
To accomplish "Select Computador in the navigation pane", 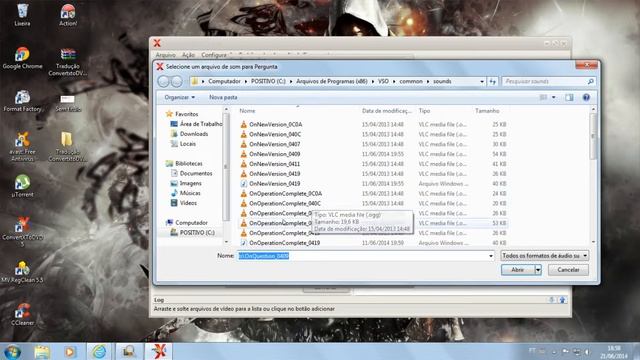I will pyautogui.click(x=187, y=222).
